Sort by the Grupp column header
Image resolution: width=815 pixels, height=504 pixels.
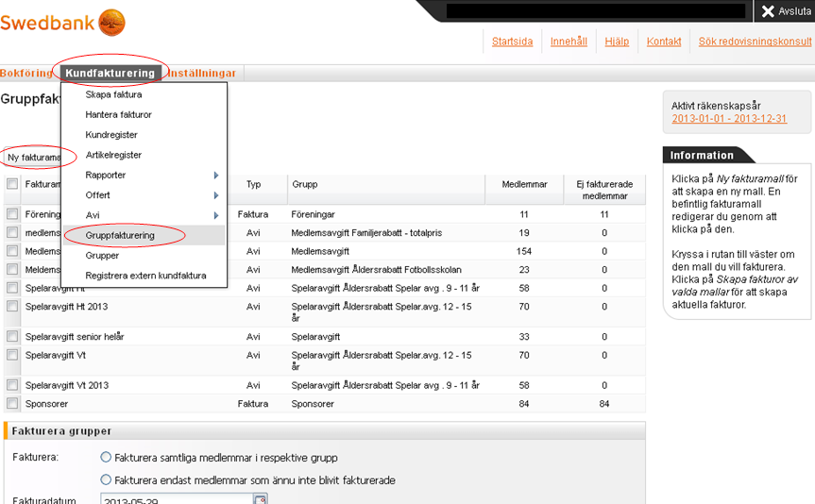[x=305, y=184]
